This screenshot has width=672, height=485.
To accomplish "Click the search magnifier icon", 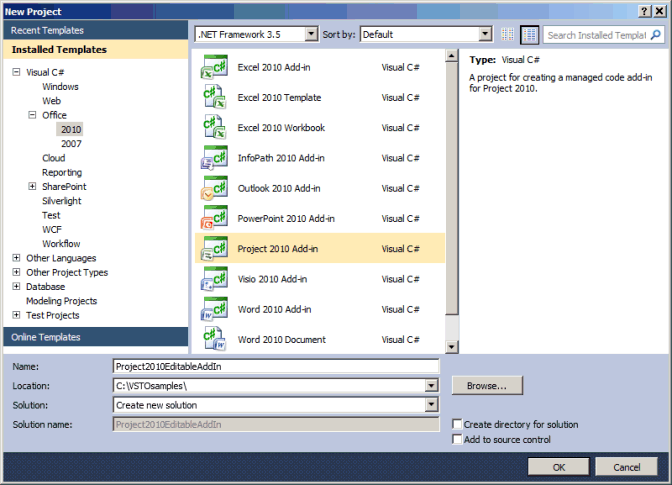I will point(656,35).
